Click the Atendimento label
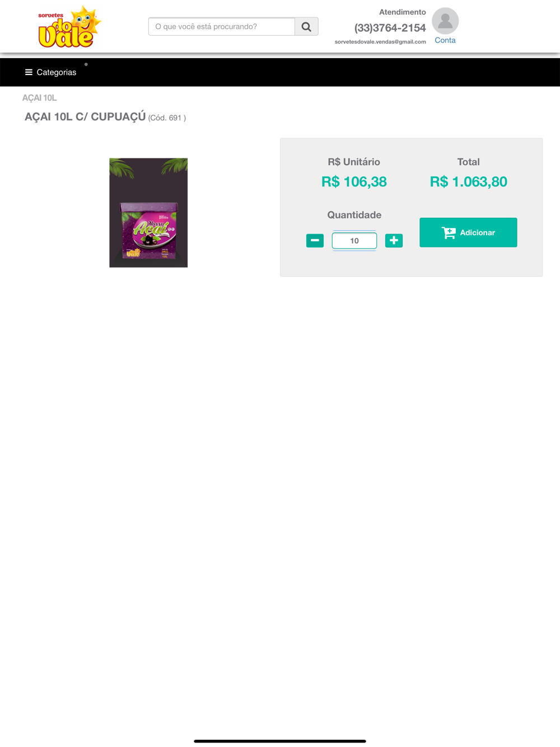560x747 pixels. [x=403, y=12]
